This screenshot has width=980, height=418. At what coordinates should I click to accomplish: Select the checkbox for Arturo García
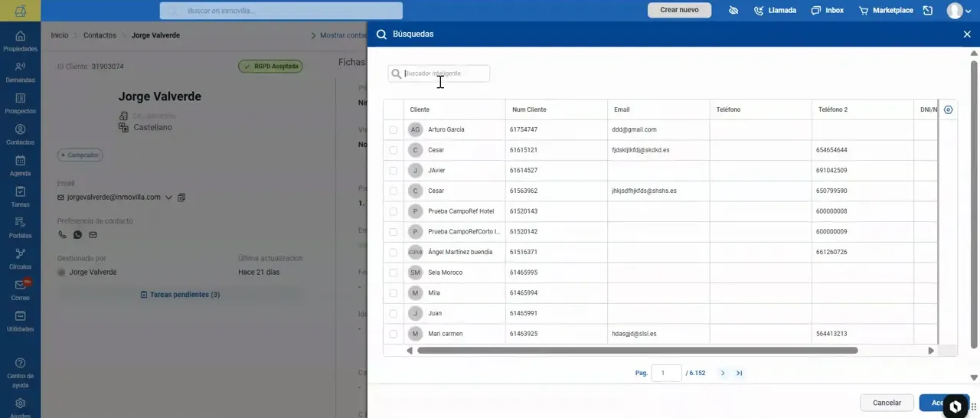[394, 130]
